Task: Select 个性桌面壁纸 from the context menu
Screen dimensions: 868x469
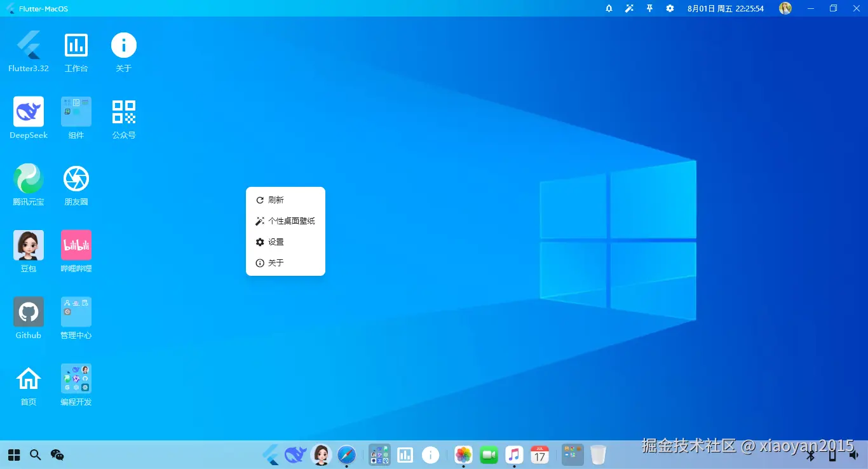Action: click(x=285, y=221)
